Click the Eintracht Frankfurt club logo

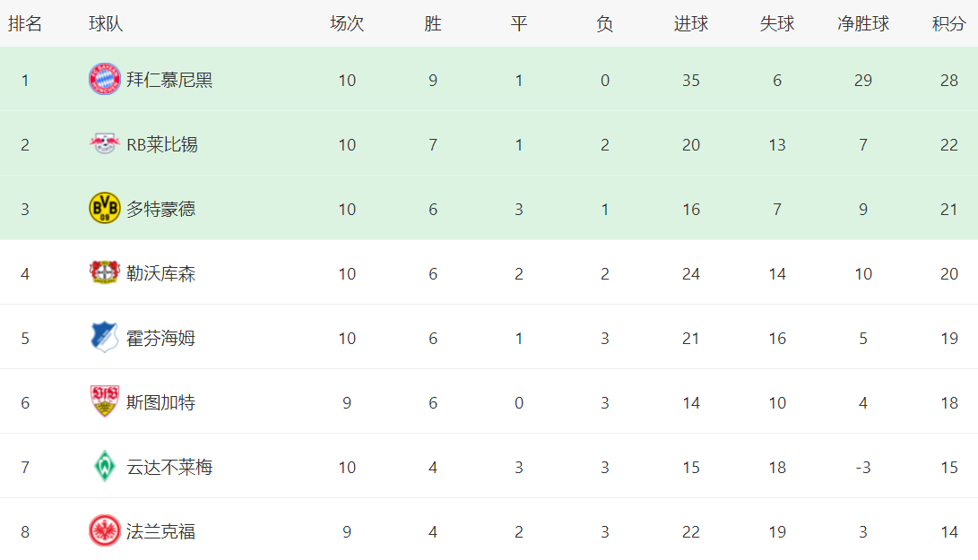pyautogui.click(x=105, y=531)
